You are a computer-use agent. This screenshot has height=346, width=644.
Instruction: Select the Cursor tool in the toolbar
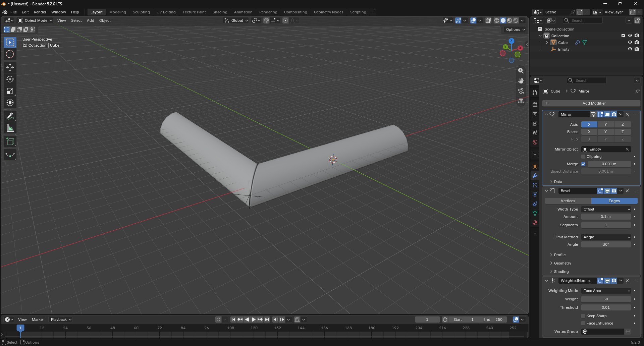coord(10,54)
